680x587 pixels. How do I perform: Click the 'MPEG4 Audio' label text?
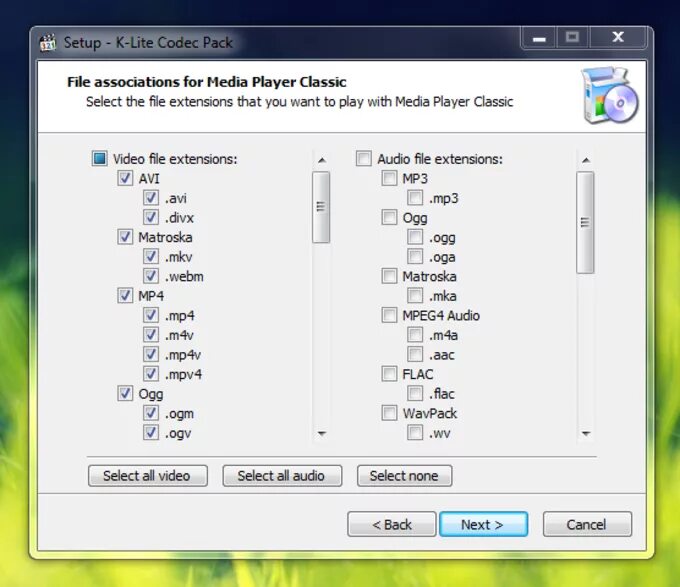click(x=441, y=316)
